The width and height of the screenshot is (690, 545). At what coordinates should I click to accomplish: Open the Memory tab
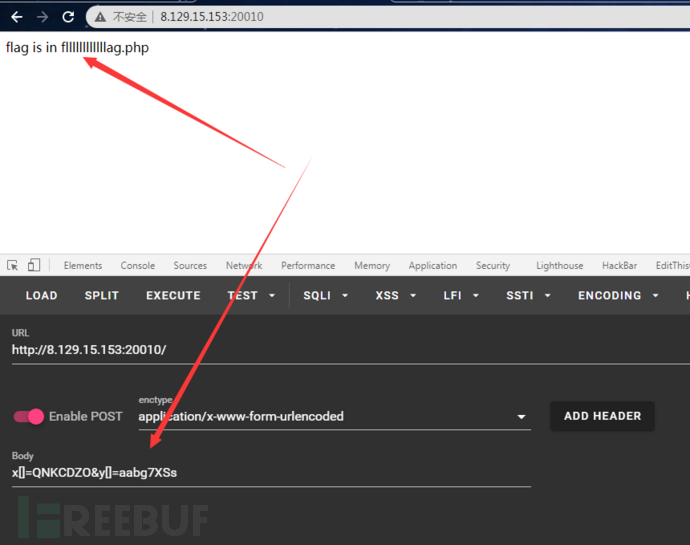pos(372,265)
